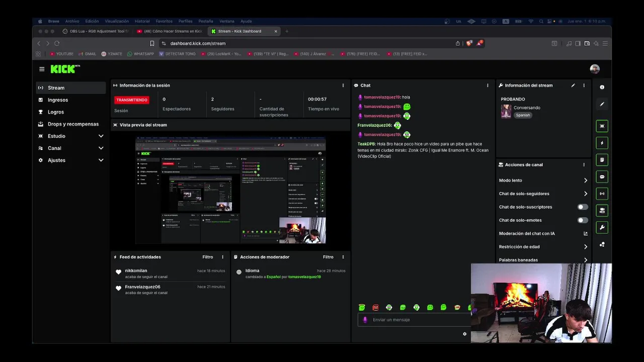Open Filtro in Feed de actividades
Viewport: 644px width, 362px height.
pos(208,257)
